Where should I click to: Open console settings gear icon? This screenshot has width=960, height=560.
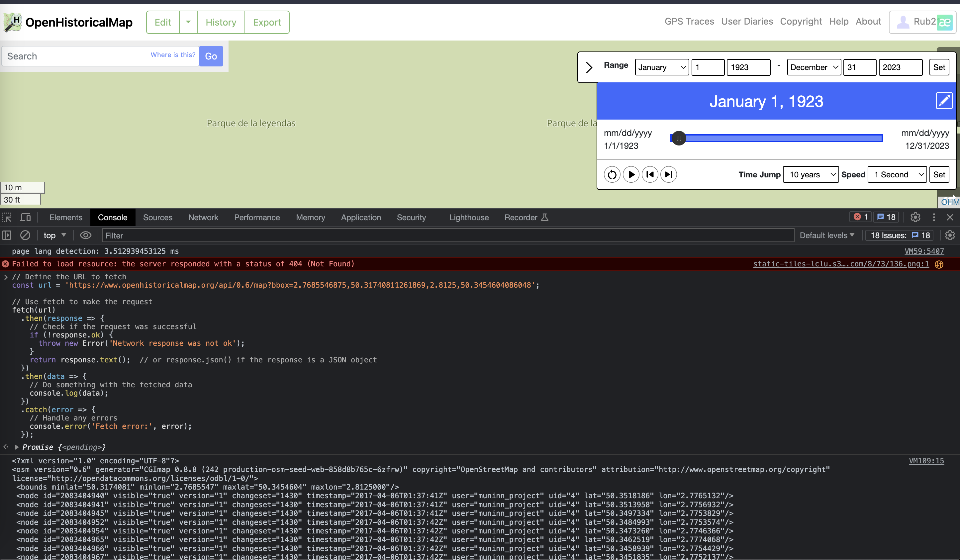click(950, 235)
